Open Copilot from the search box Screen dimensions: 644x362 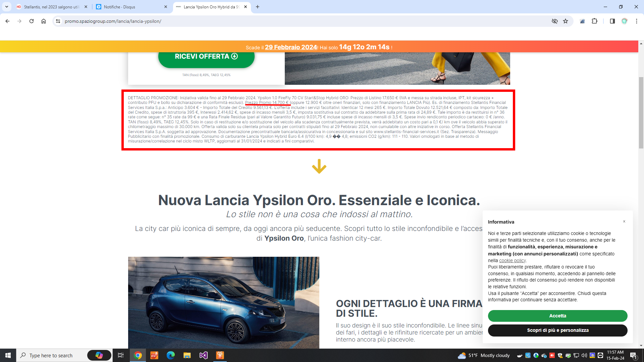pyautogui.click(x=99, y=355)
